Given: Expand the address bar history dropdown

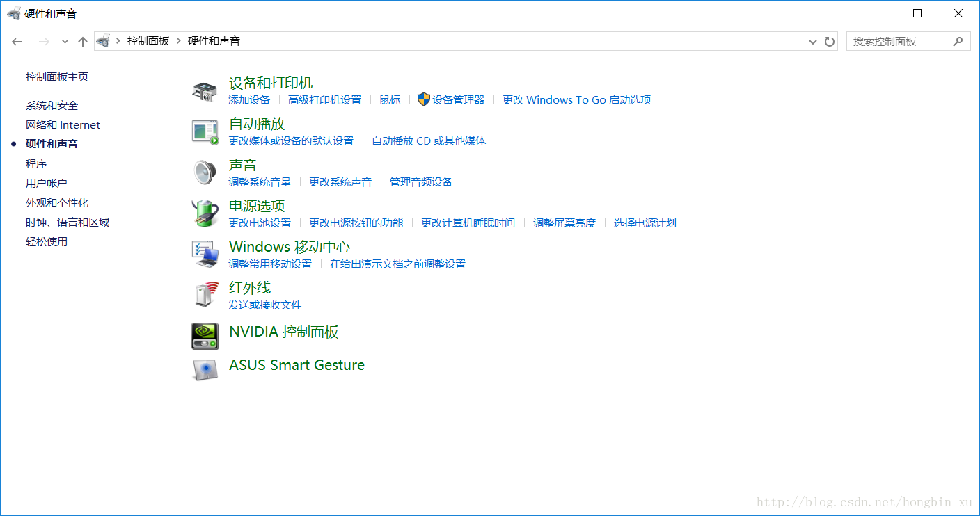Looking at the screenshot, I should (813, 42).
